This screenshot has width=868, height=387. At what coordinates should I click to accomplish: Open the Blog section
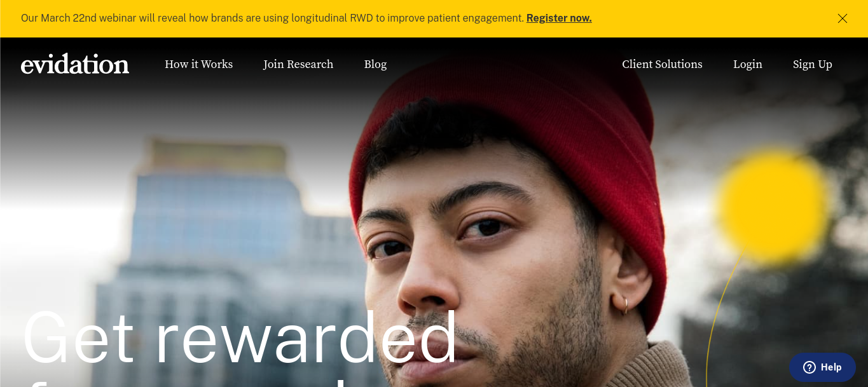[375, 64]
